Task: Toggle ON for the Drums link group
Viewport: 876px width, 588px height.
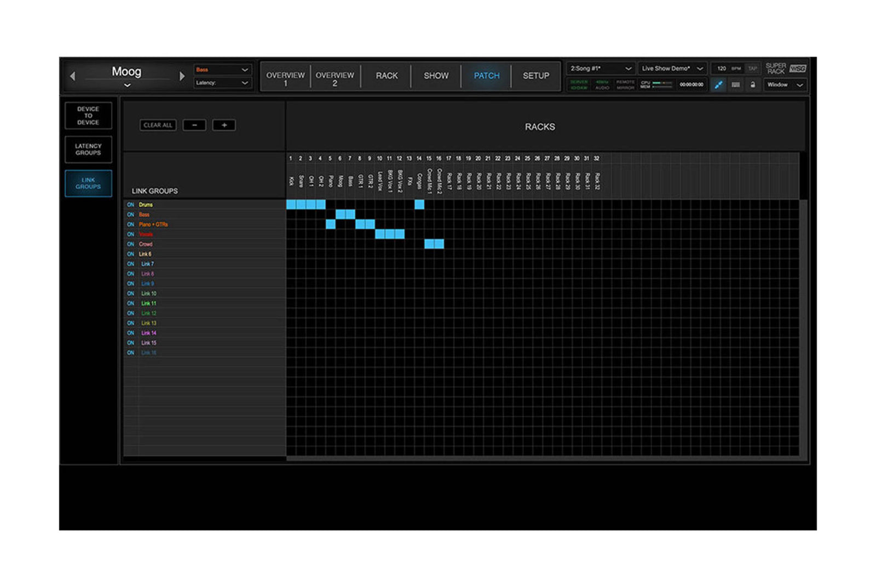Action: click(x=130, y=205)
